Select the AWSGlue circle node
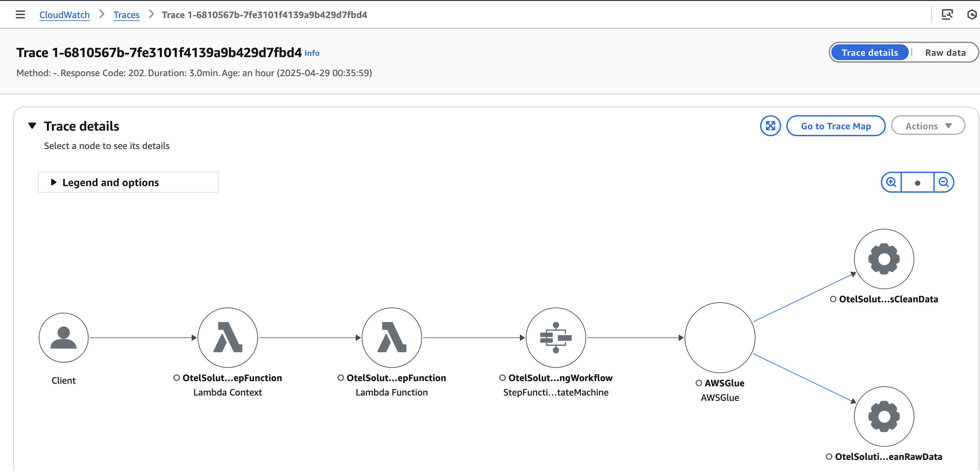The width and height of the screenshot is (980, 474). coord(719,337)
